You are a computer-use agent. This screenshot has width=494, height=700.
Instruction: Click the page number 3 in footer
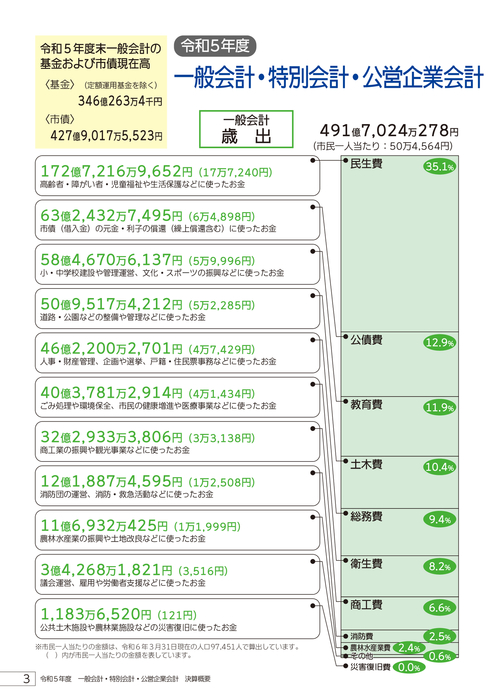tap(26, 679)
